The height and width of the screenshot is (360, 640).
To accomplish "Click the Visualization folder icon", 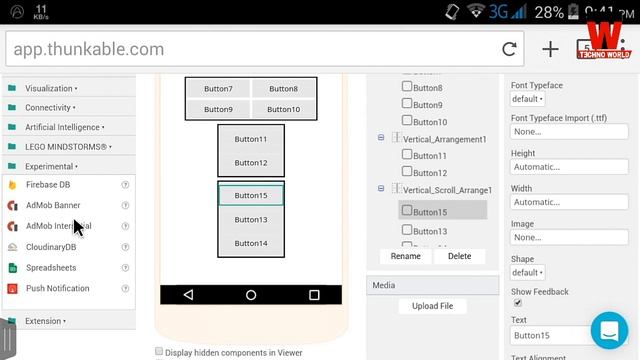I will coord(12,88).
